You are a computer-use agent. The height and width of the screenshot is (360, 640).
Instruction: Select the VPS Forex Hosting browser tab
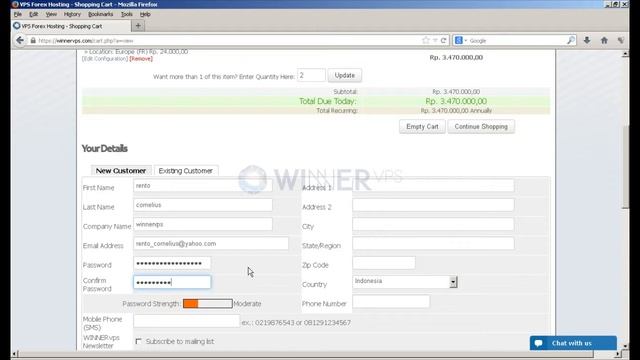pyautogui.click(x=71, y=26)
